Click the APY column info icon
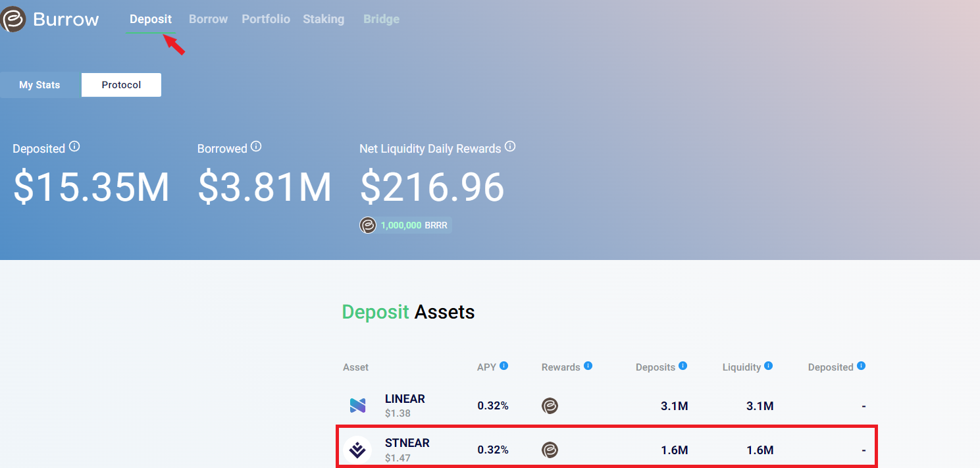This screenshot has width=980, height=468. 503,365
